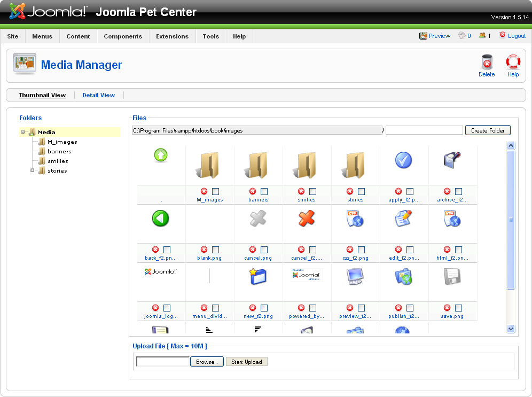This screenshot has width=532, height=397.
Task: Click red delete icon for M_images
Action: [204, 191]
